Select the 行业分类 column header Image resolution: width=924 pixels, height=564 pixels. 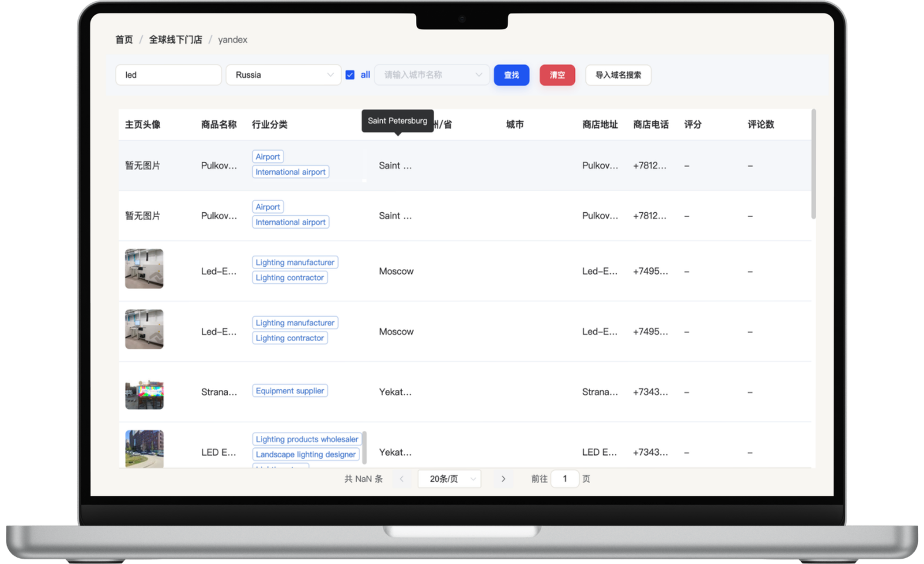[270, 124]
